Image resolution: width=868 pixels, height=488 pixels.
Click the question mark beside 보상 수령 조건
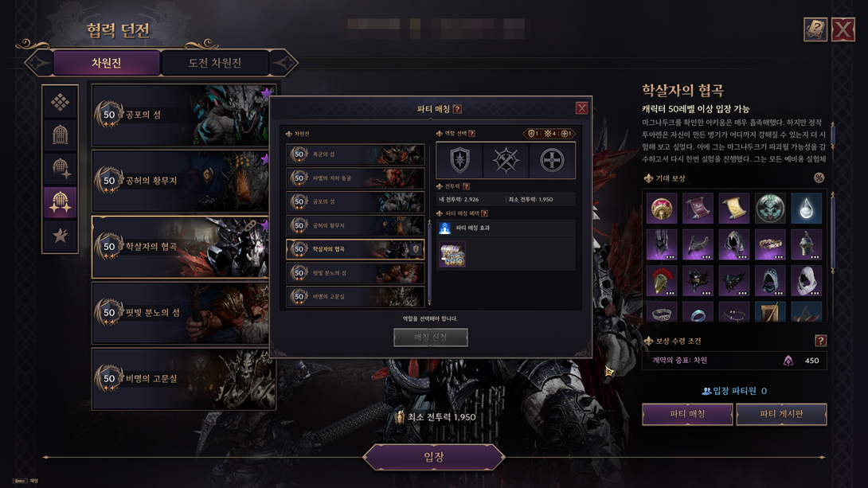(x=820, y=341)
